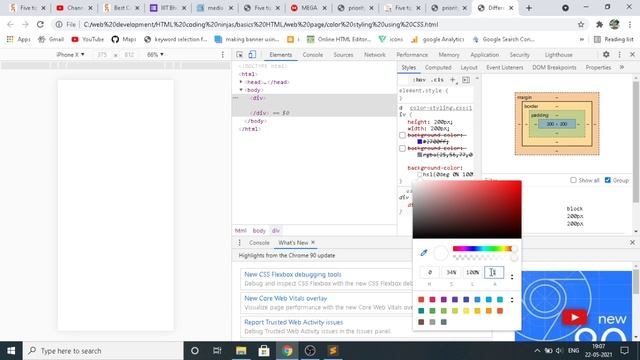Enable the Show all checkbox
640x360 pixels.
573,180
